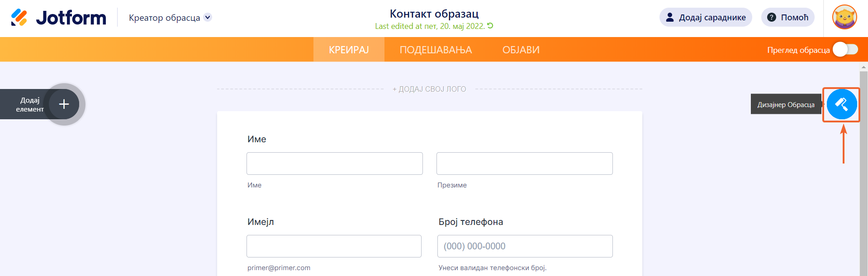
Task: Open the user avatar profile menu
Action: click(x=844, y=17)
